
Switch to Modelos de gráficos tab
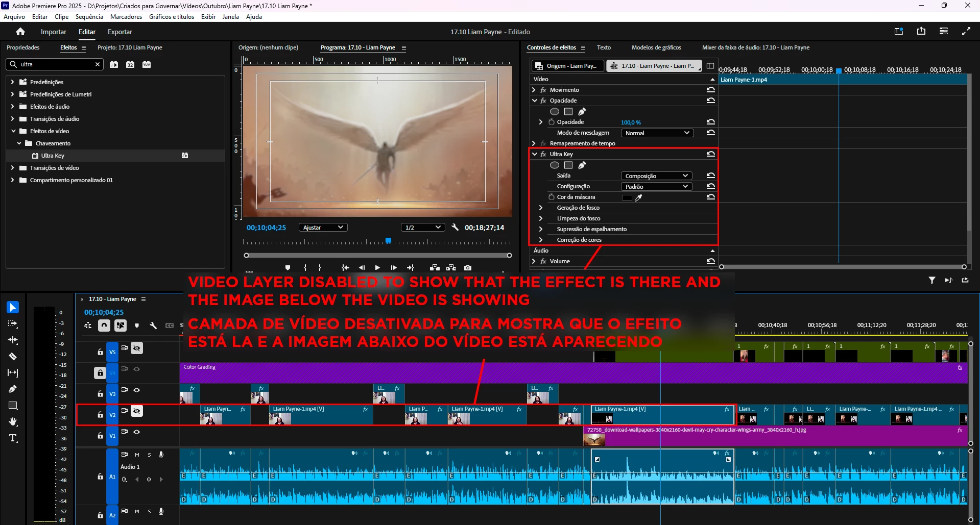click(656, 47)
